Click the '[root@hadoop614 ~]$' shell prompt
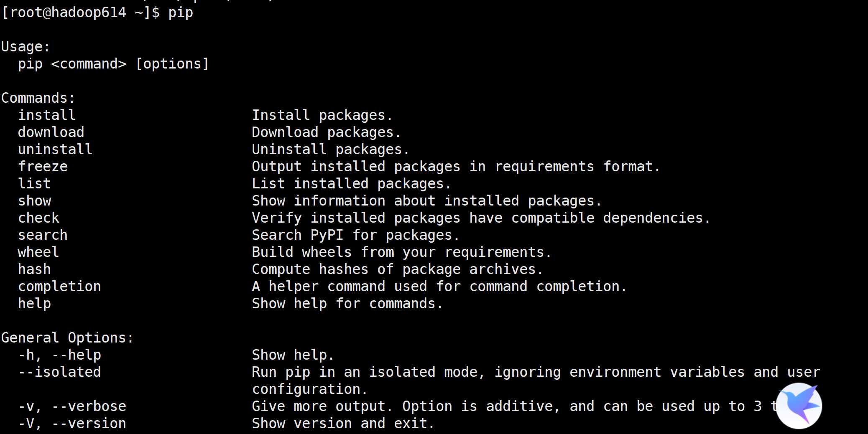 80,13
